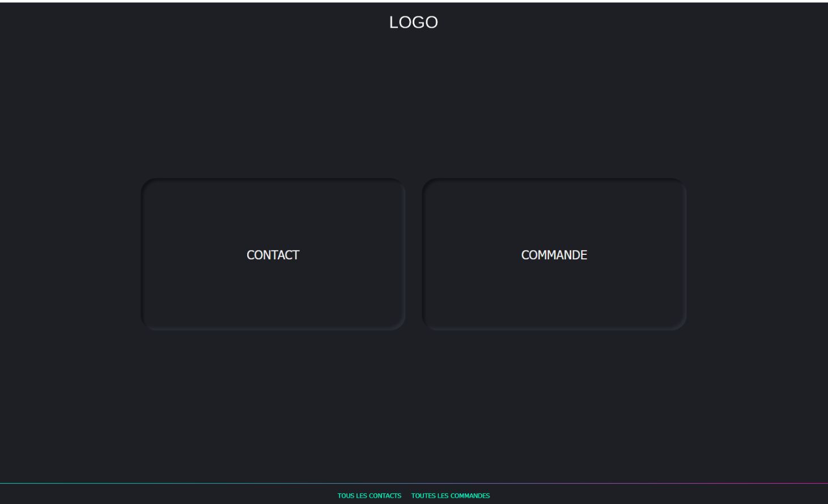The image size is (828, 504).
Task: Click the CONTACT label text
Action: click(273, 255)
